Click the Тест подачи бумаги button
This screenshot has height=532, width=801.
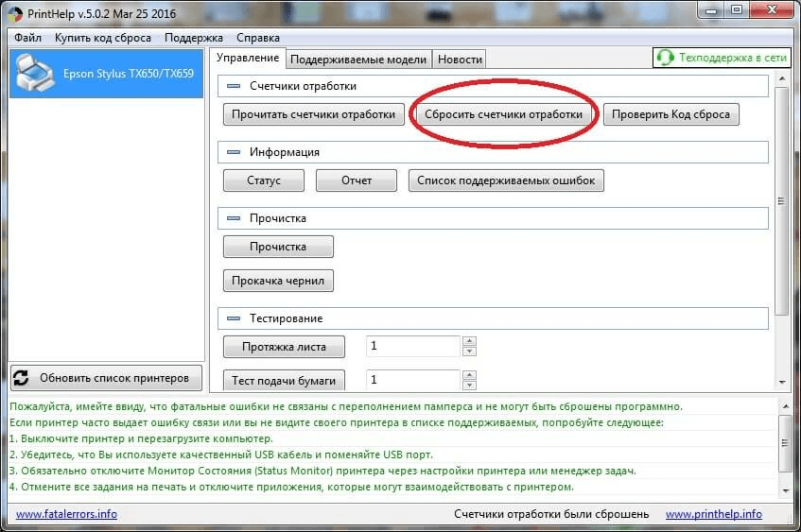pos(284,381)
